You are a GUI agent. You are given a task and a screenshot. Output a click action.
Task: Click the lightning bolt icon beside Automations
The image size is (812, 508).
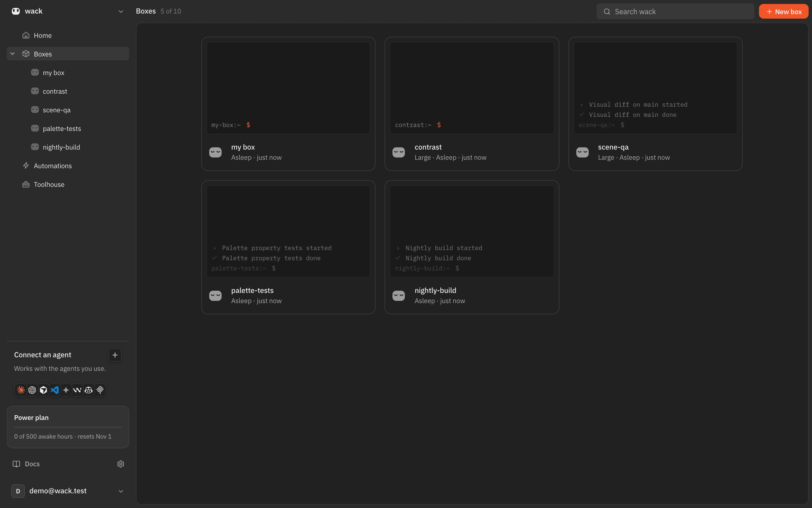pos(26,166)
